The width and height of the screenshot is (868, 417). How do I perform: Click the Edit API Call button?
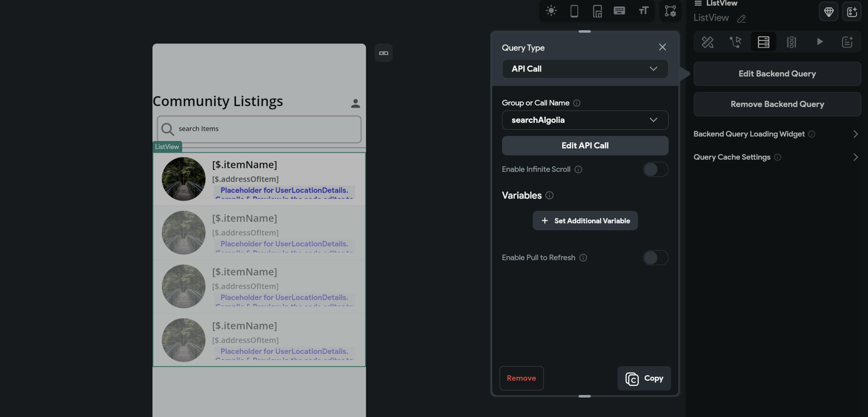[x=585, y=145]
